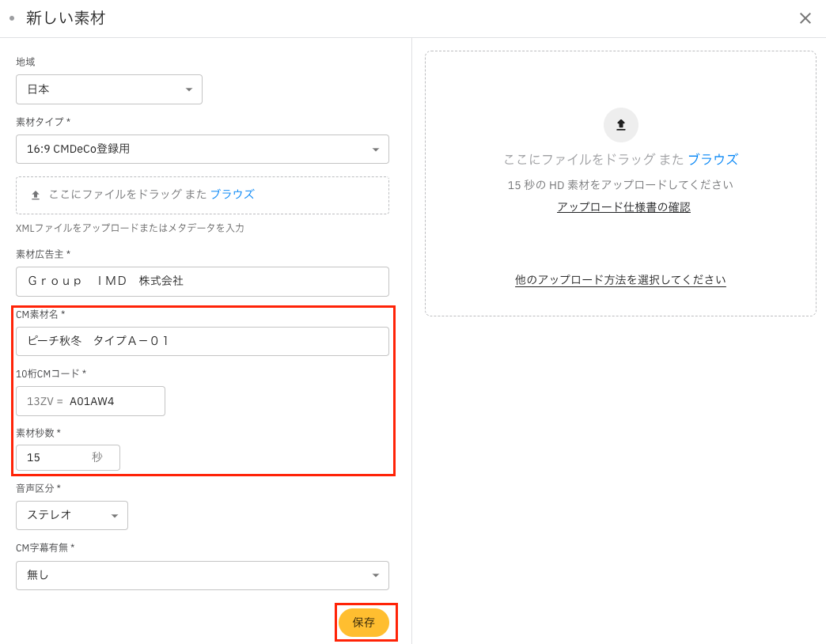826x644 pixels.
Task: Click the ここにファイルをドラッグ text in the XML drop zone
Action: (x=127, y=194)
